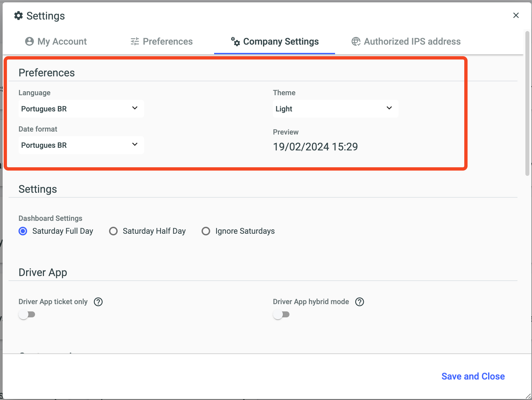This screenshot has width=532, height=400.
Task: Expand the Theme dropdown showing Light
Action: coord(335,109)
